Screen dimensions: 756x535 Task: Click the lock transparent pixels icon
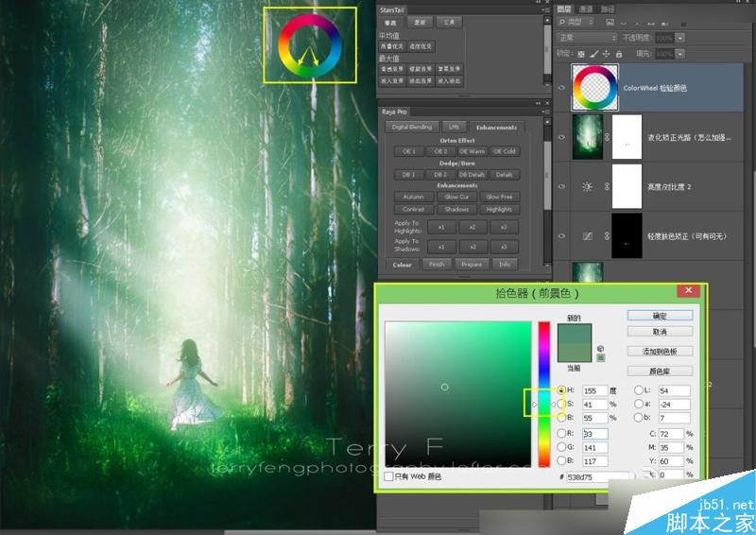[x=581, y=54]
